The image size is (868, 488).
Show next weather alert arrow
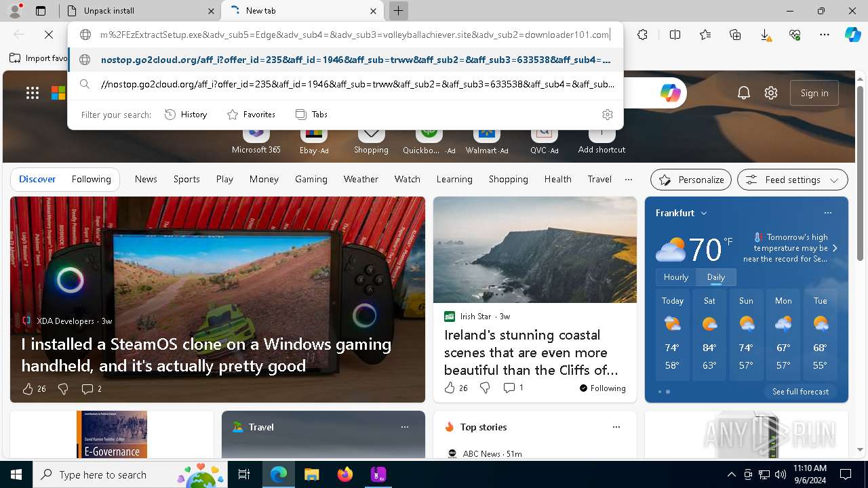835,248
